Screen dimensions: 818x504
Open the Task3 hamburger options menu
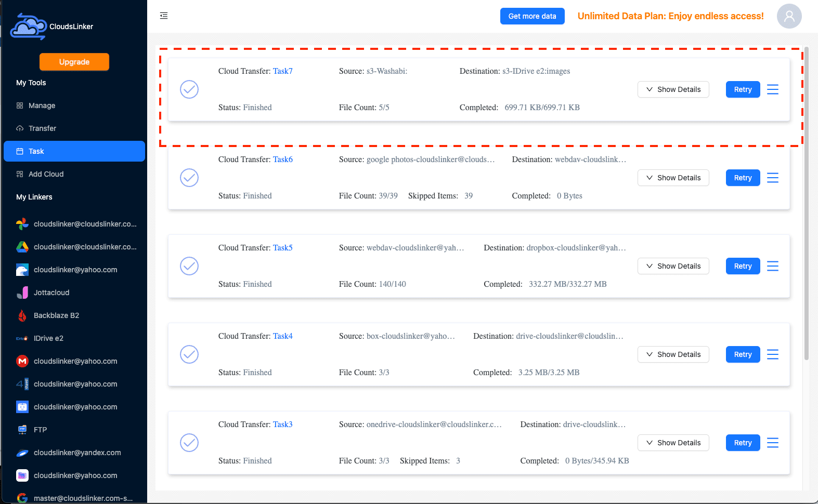[x=773, y=443]
